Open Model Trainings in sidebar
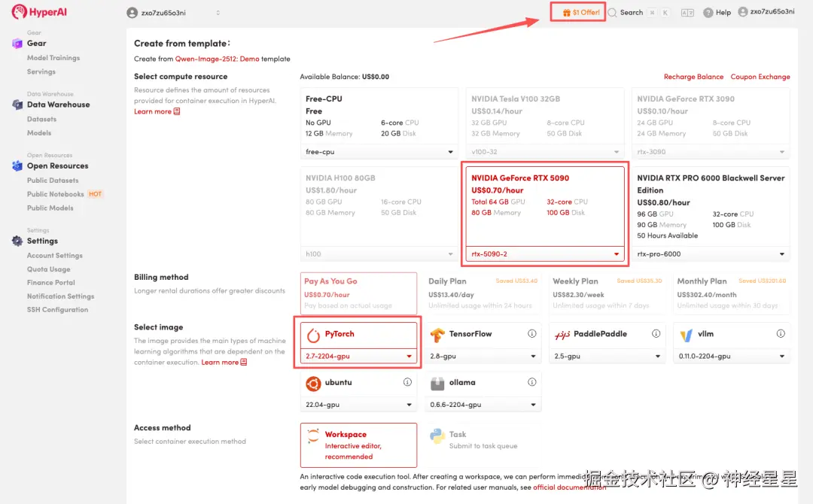 (53, 57)
